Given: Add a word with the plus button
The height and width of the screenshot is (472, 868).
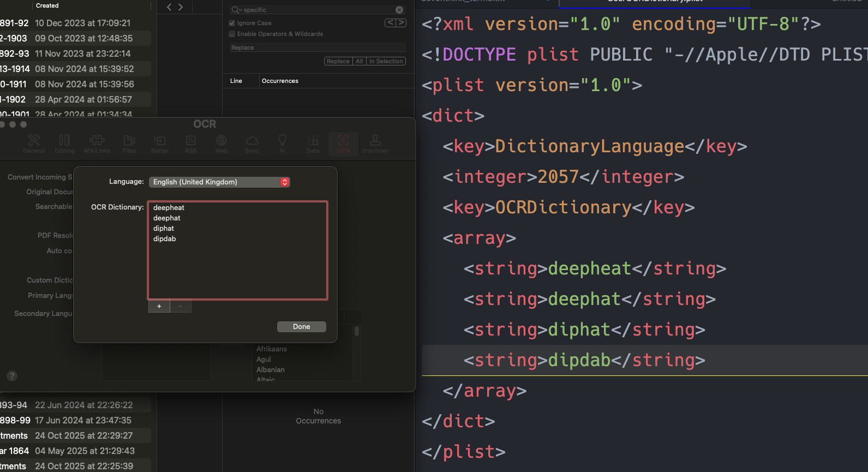Looking at the screenshot, I should tap(159, 306).
